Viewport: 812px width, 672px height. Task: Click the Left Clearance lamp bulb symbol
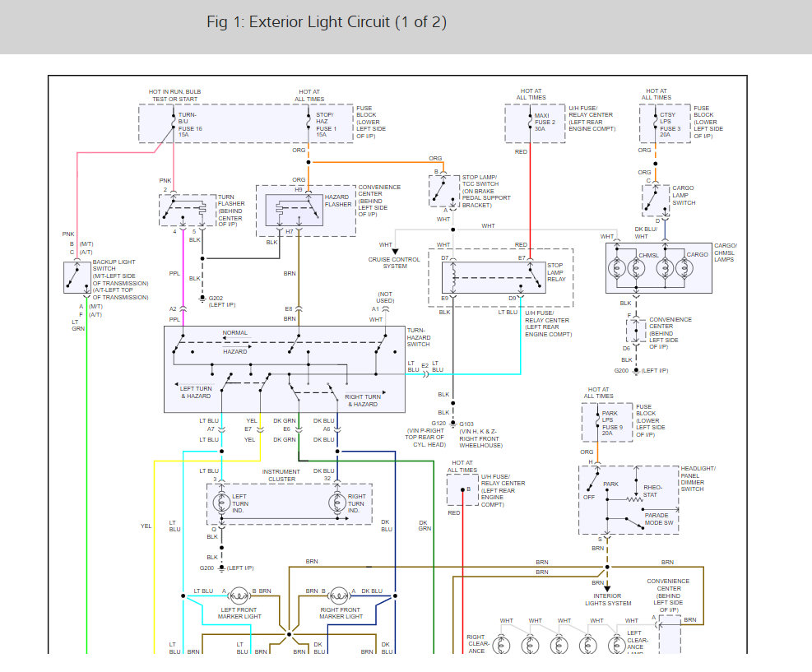616,645
